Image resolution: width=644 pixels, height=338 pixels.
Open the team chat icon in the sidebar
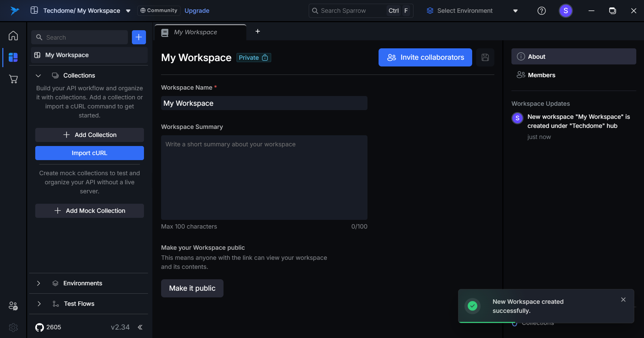pyautogui.click(x=13, y=306)
